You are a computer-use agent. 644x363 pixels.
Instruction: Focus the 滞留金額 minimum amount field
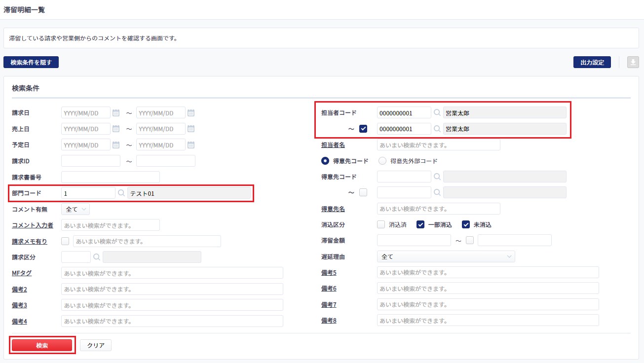pyautogui.click(x=414, y=240)
